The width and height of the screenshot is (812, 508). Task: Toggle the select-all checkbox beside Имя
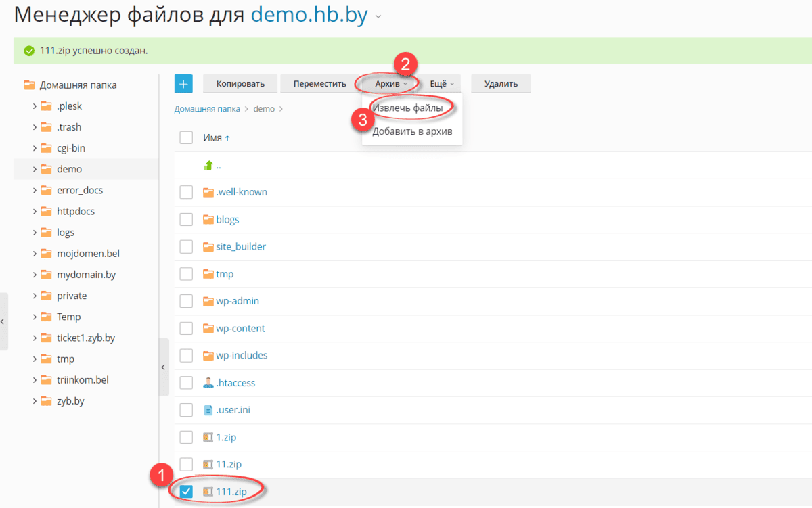(x=186, y=138)
